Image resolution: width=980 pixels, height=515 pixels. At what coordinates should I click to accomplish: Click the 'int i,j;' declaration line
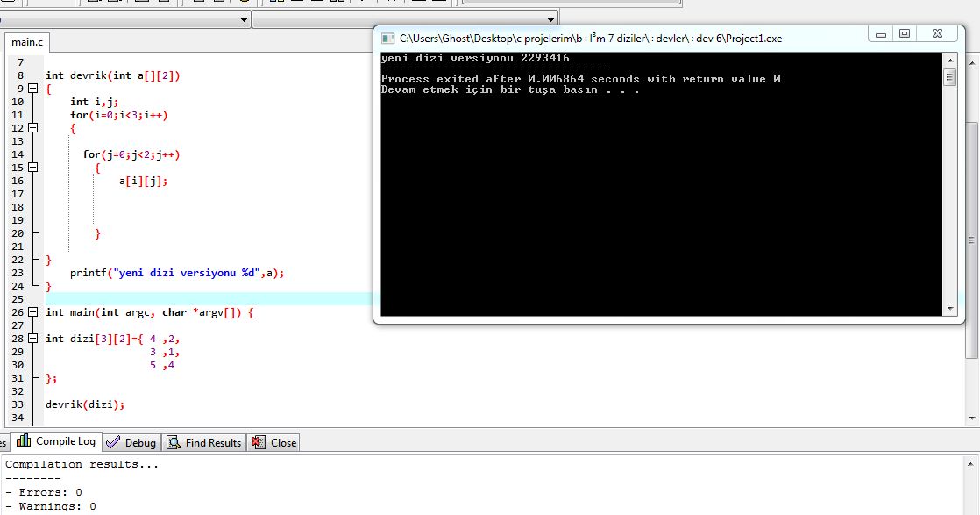tap(94, 102)
